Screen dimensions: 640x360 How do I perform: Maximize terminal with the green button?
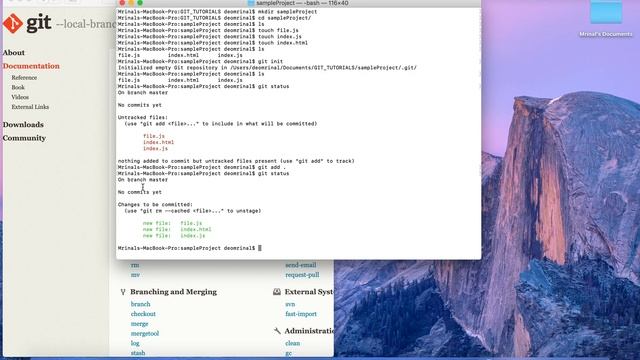140,3
